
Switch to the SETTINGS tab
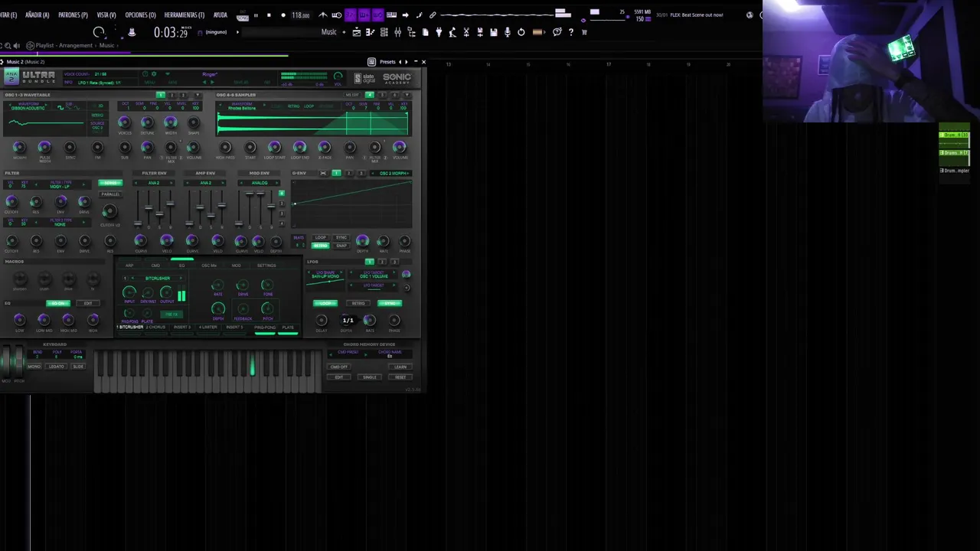click(266, 266)
